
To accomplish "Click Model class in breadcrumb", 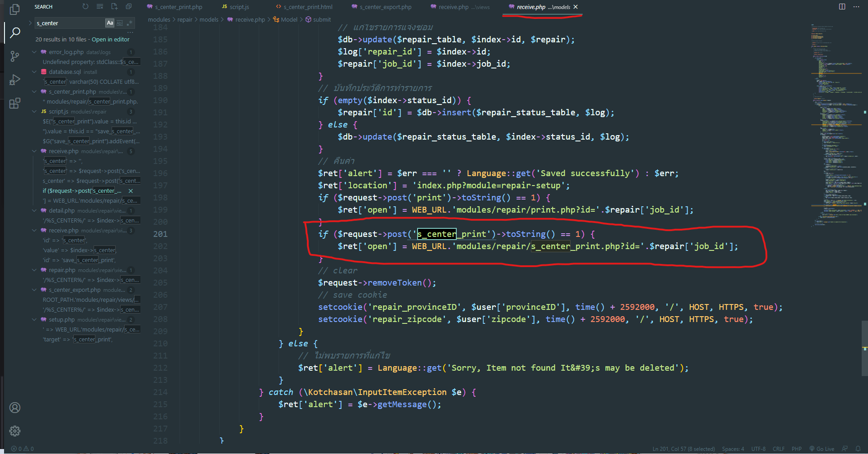I will coord(285,19).
